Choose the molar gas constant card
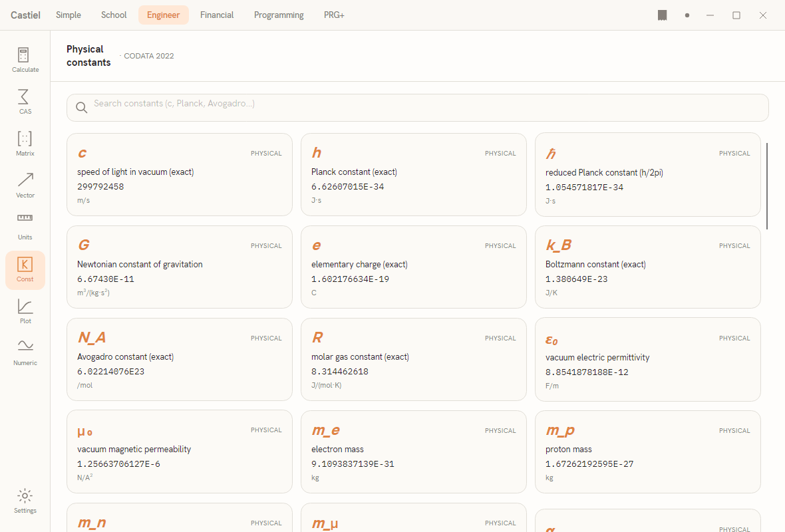Screen dimensions: 785x532 pyautogui.click(x=414, y=359)
